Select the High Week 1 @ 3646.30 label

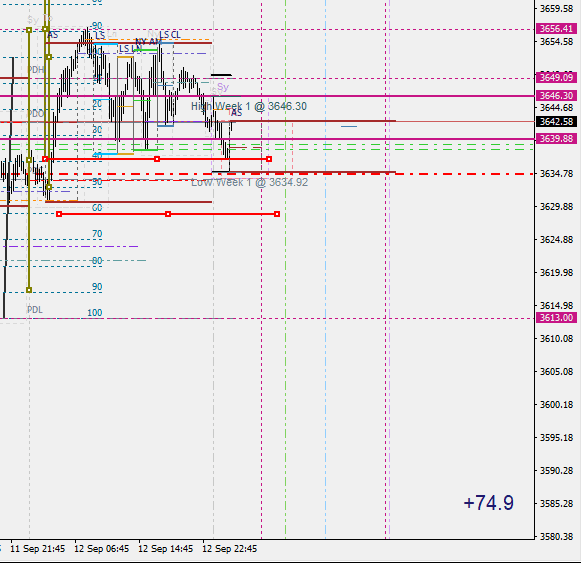pos(249,106)
